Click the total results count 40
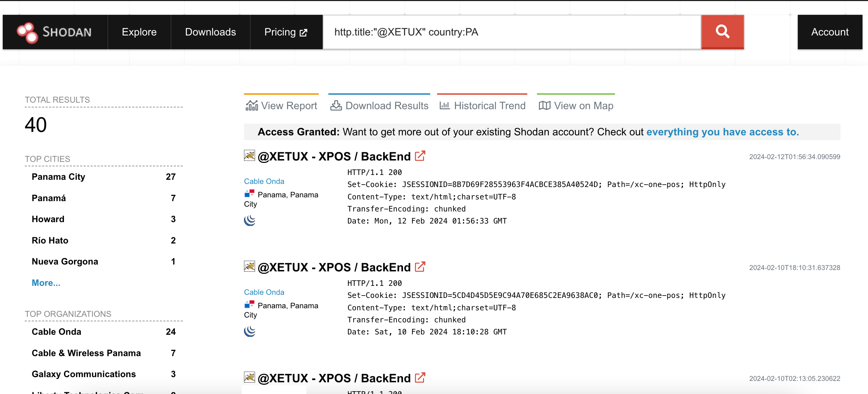 36,125
